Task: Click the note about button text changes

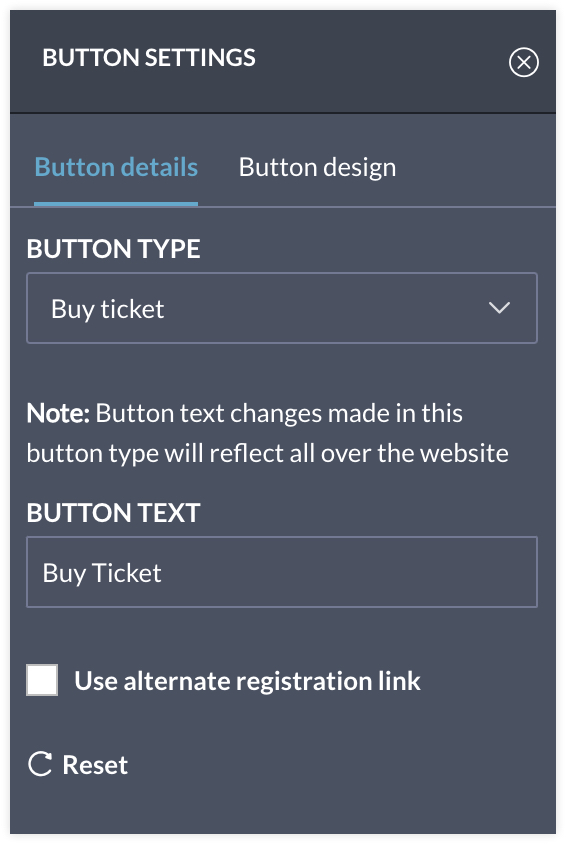Action: coord(267,433)
